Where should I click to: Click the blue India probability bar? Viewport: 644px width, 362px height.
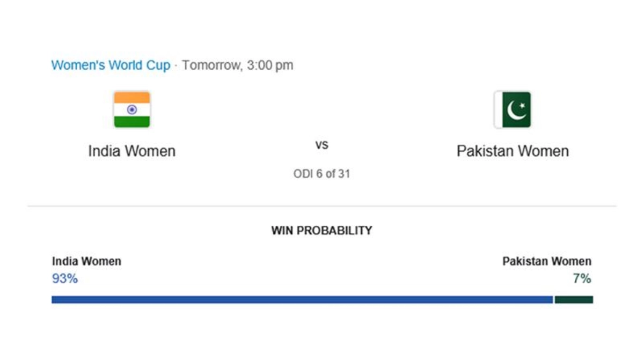pos(302,300)
